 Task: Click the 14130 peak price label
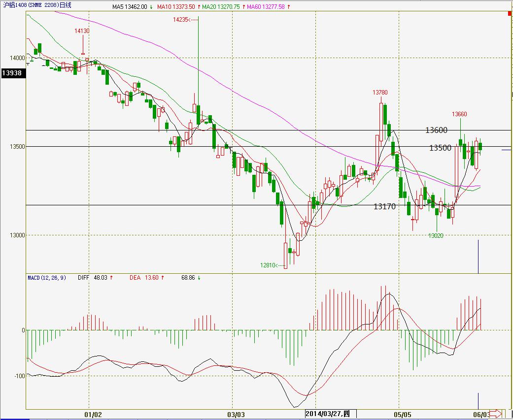pos(82,31)
